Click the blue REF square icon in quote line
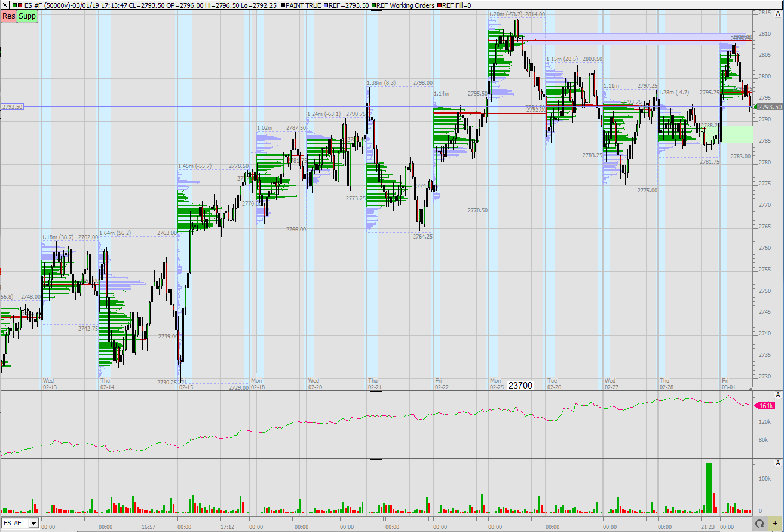Image resolution: width=784 pixels, height=532 pixels. click(325, 5)
